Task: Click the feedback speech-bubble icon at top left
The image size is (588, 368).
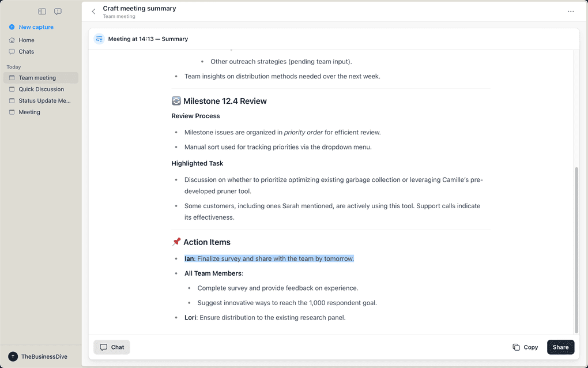Action: (58, 11)
